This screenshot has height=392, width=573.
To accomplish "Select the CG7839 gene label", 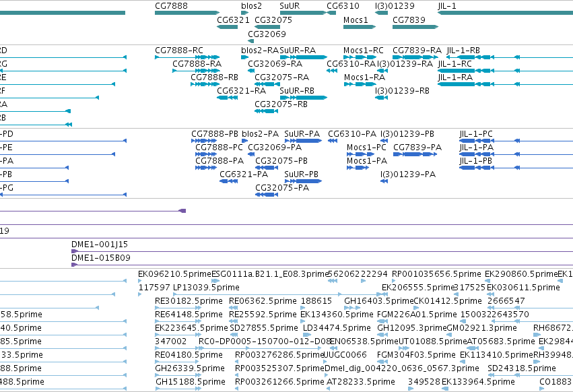I will [x=409, y=20].
